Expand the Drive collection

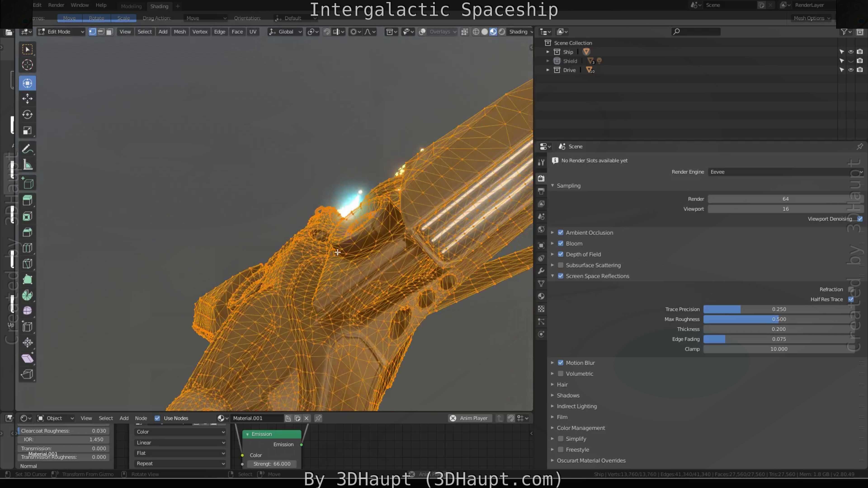point(548,70)
